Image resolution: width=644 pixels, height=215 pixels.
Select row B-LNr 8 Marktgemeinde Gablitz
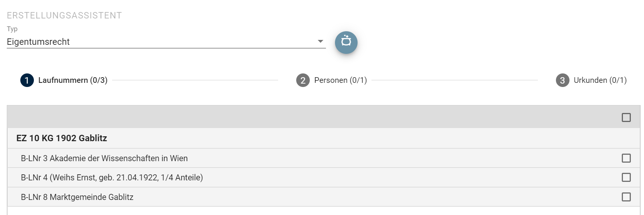point(324,197)
